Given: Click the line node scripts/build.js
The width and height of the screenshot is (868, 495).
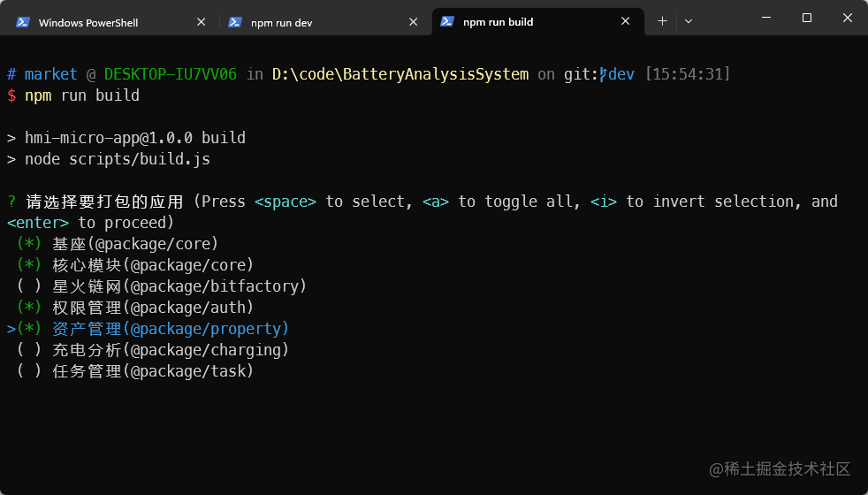Looking at the screenshot, I should pyautogui.click(x=118, y=159).
